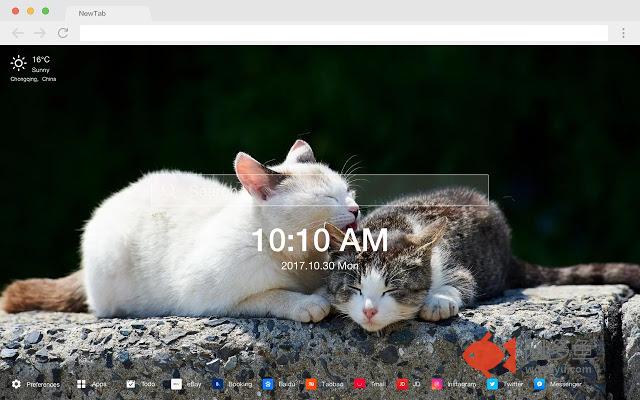Open the Apps grid icon
The width and height of the screenshot is (640, 400).
[x=81, y=384]
